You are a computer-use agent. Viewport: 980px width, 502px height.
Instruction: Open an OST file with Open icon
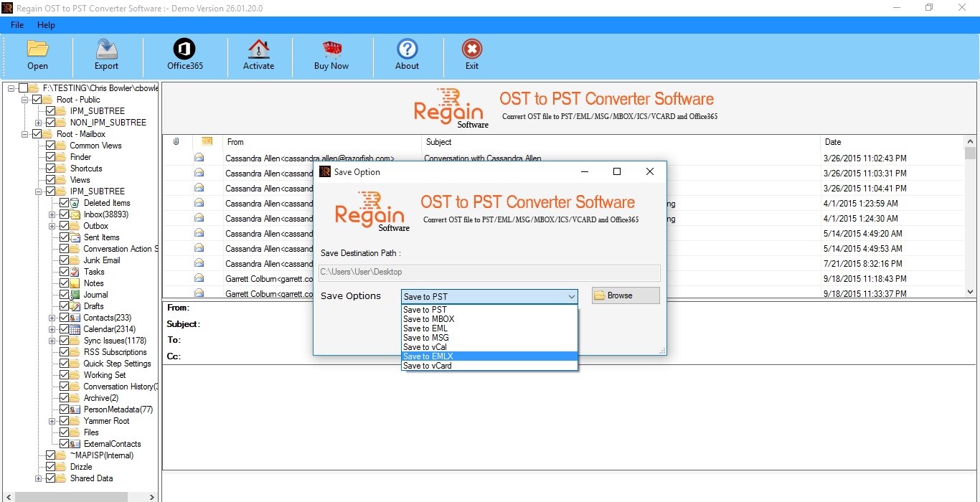point(37,49)
